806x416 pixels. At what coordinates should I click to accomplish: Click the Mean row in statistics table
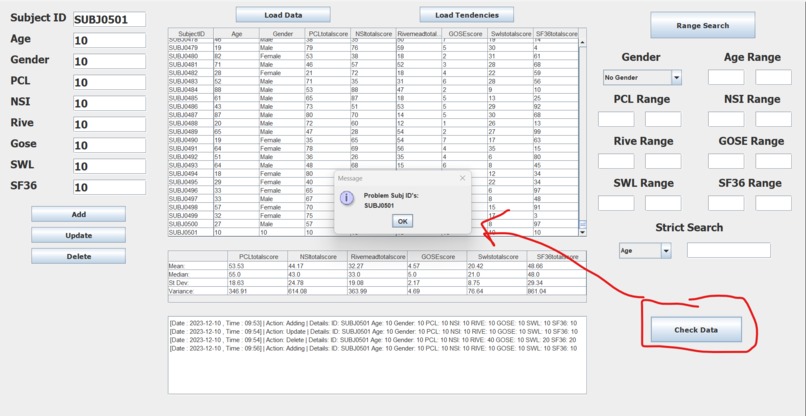(x=377, y=266)
